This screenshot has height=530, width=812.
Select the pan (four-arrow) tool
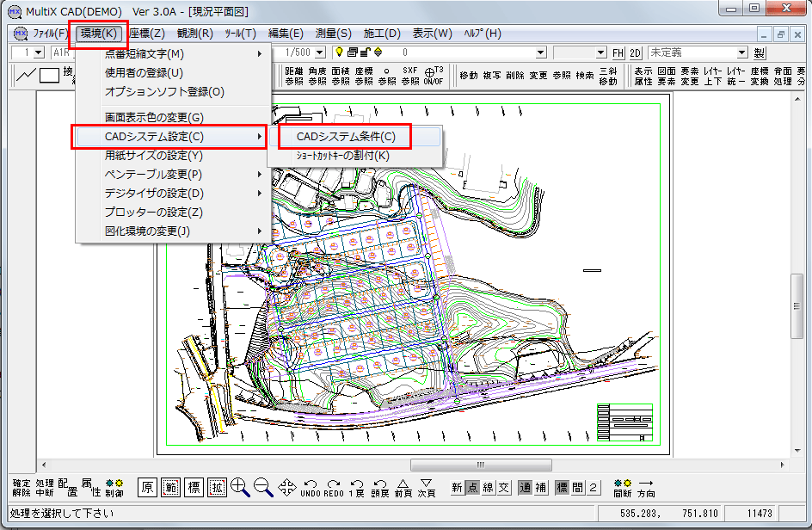pyautogui.click(x=287, y=488)
